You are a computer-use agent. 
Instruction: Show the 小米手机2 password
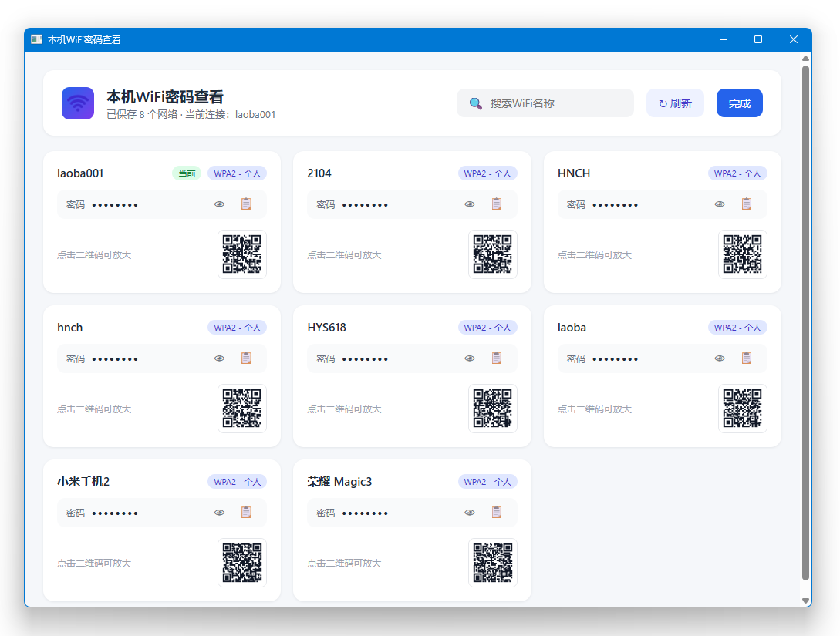[x=220, y=513]
